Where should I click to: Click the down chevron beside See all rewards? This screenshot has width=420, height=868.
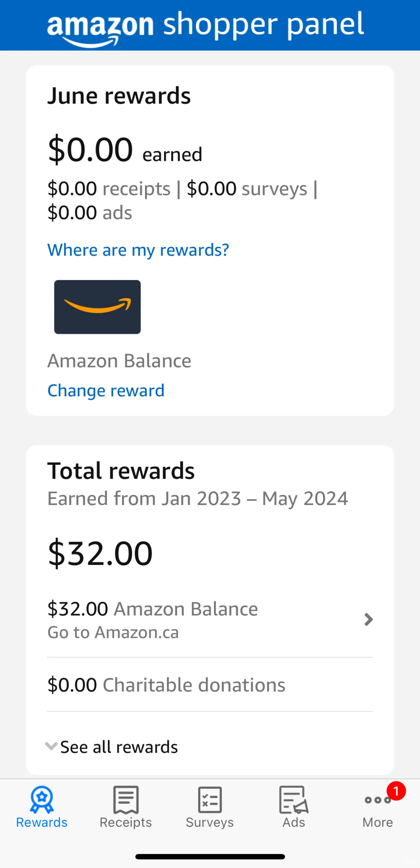(51, 746)
